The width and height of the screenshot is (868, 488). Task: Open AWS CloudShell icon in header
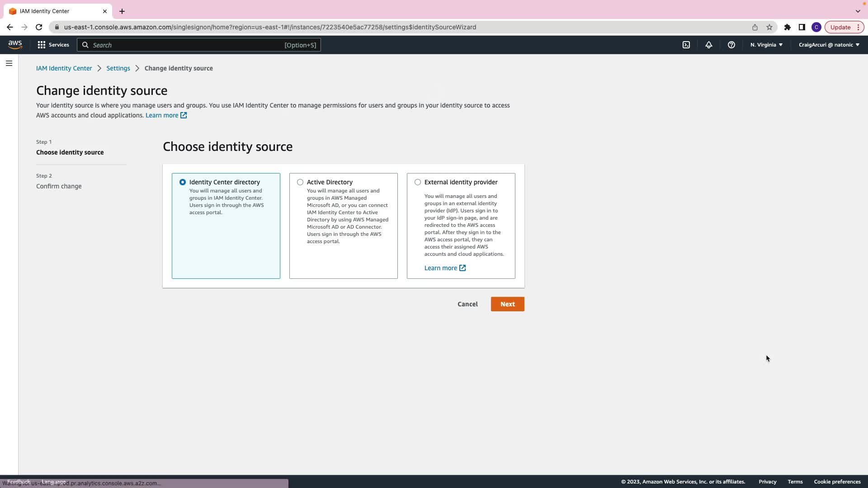click(686, 45)
